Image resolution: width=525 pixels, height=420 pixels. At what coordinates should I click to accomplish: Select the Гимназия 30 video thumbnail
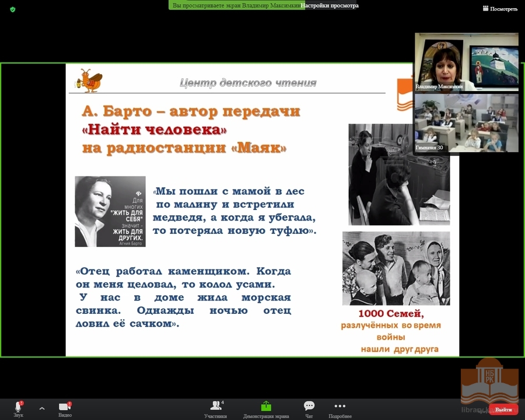point(467,123)
